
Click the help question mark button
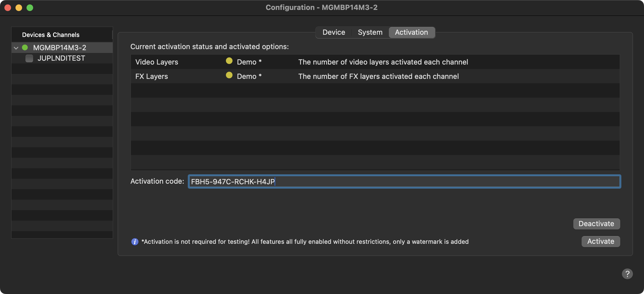(627, 274)
